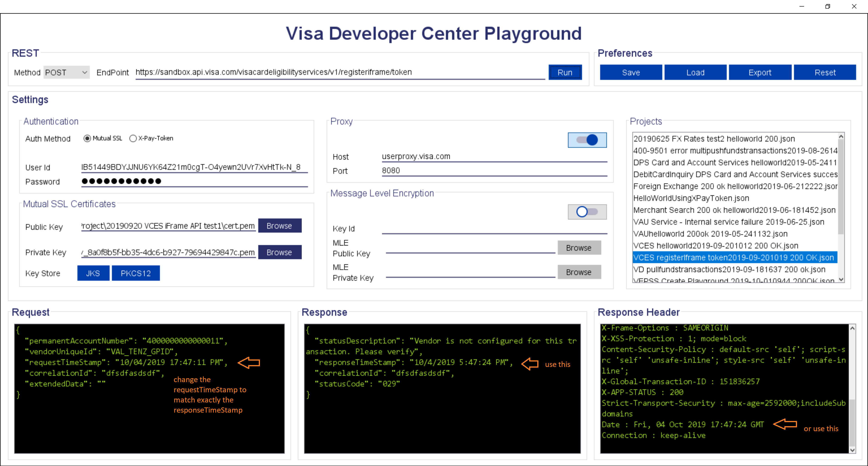Choose PKCS12 key store
Viewport: 868px width, 466px height.
coord(135,273)
